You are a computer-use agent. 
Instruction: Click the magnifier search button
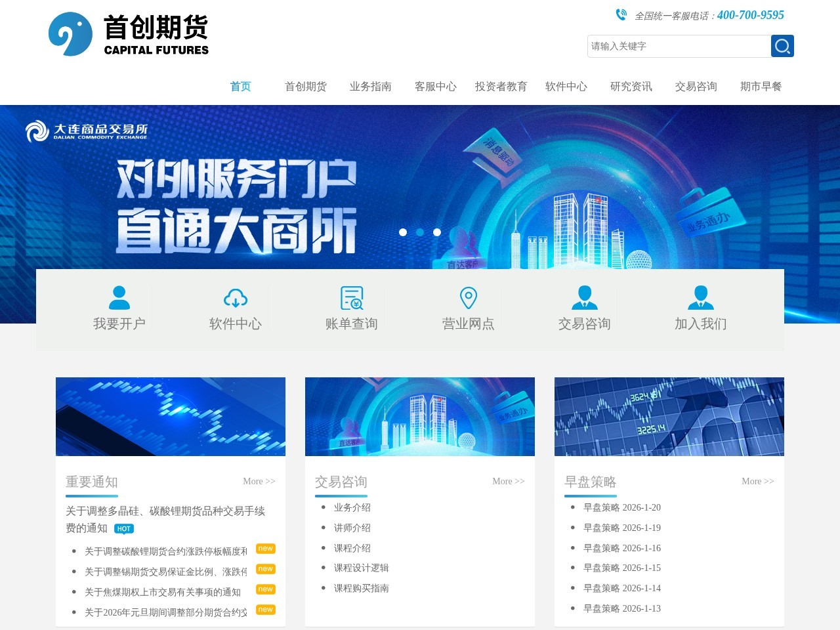782,46
